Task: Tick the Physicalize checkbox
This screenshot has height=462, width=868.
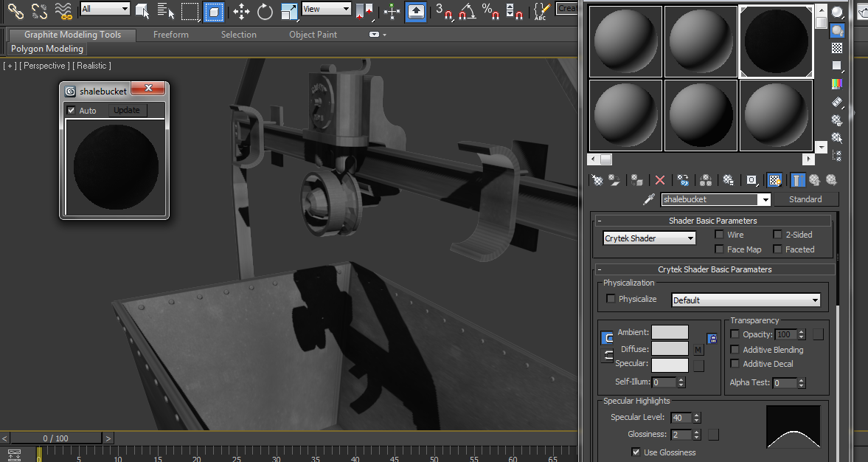Action: click(x=611, y=299)
